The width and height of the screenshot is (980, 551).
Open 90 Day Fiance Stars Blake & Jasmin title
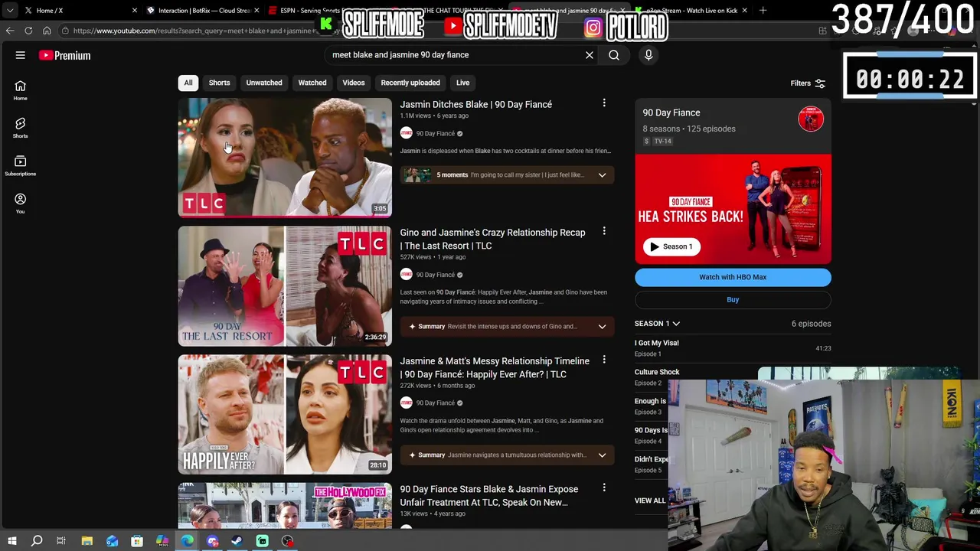tap(488, 496)
